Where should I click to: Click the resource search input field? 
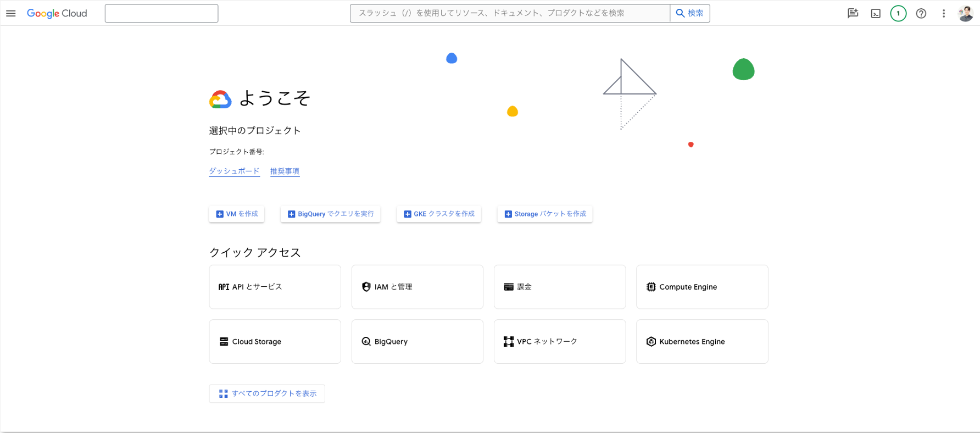[509, 13]
